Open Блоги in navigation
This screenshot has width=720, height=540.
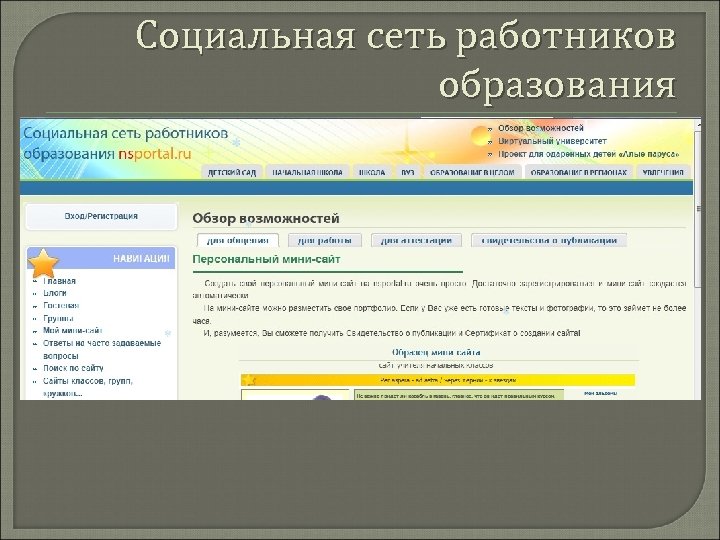[x=55, y=293]
